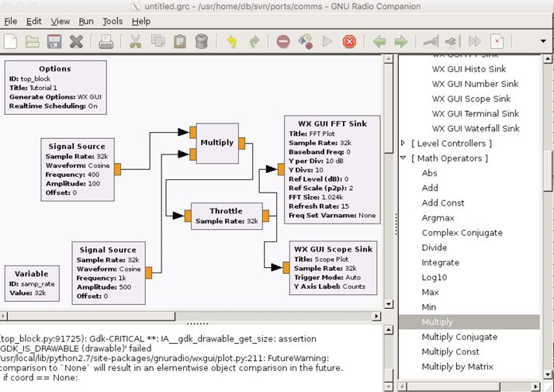The image size is (554, 392).
Task: Select the Argmax block in the tree
Action: [x=438, y=218]
